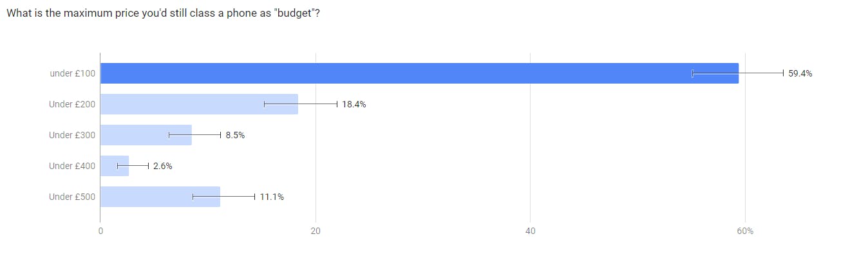Image resolution: width=868 pixels, height=261 pixels.
Task: Click the 2.6% data label
Action: tap(162, 166)
